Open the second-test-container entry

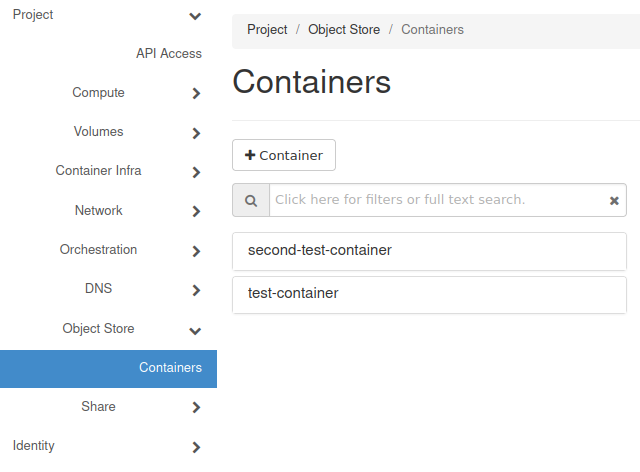[320, 250]
